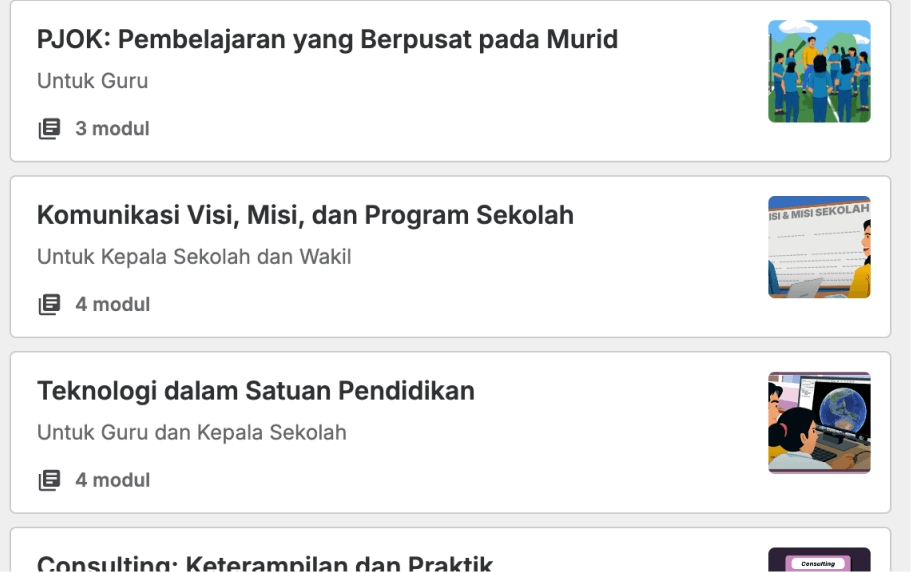Click module icon in Komunikasi Visi card
912x572 pixels.
pyautogui.click(x=49, y=304)
